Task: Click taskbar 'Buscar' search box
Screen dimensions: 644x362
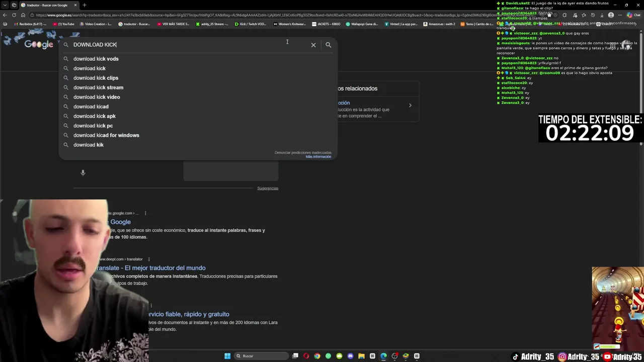Action: click(261, 356)
